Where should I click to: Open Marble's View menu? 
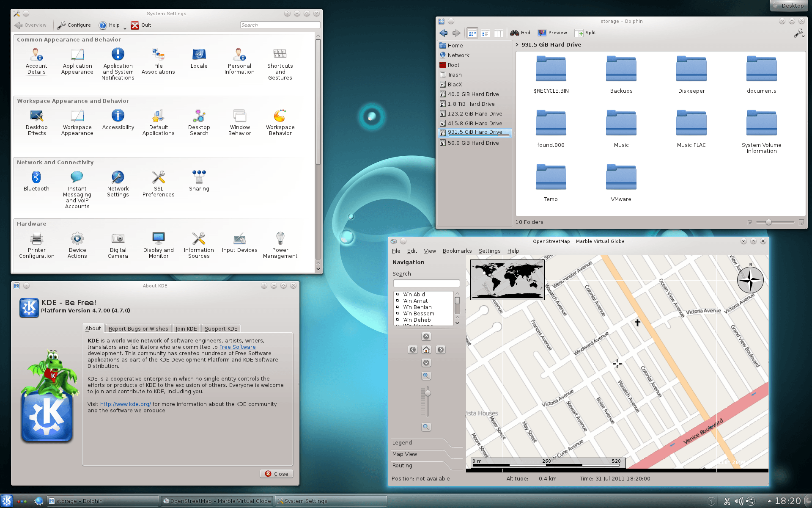(x=430, y=251)
